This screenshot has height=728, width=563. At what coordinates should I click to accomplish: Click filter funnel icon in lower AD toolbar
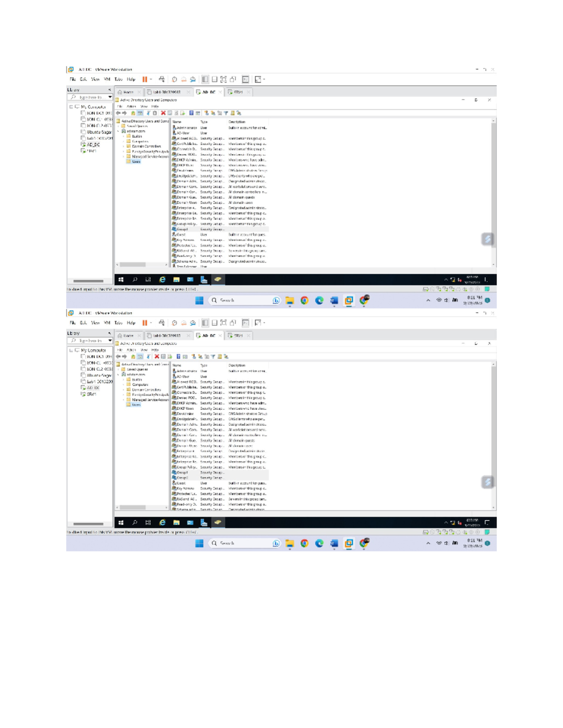click(x=213, y=357)
